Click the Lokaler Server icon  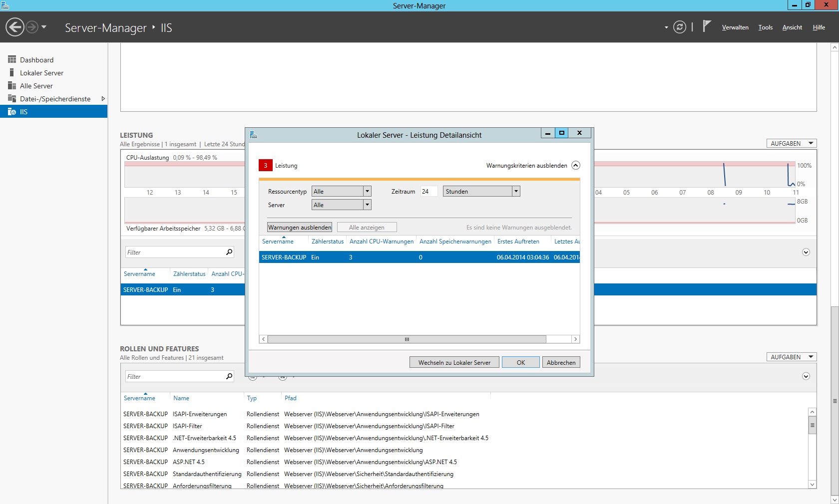pos(12,72)
